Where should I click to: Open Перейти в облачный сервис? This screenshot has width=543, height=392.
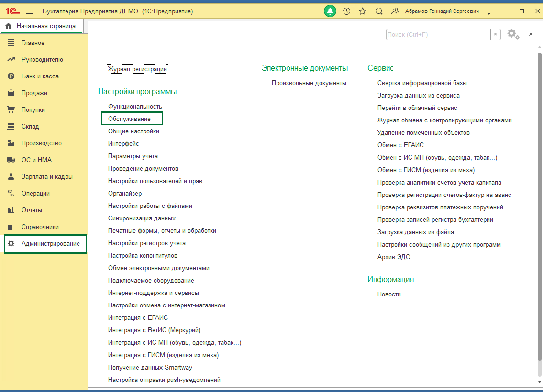(x=417, y=108)
